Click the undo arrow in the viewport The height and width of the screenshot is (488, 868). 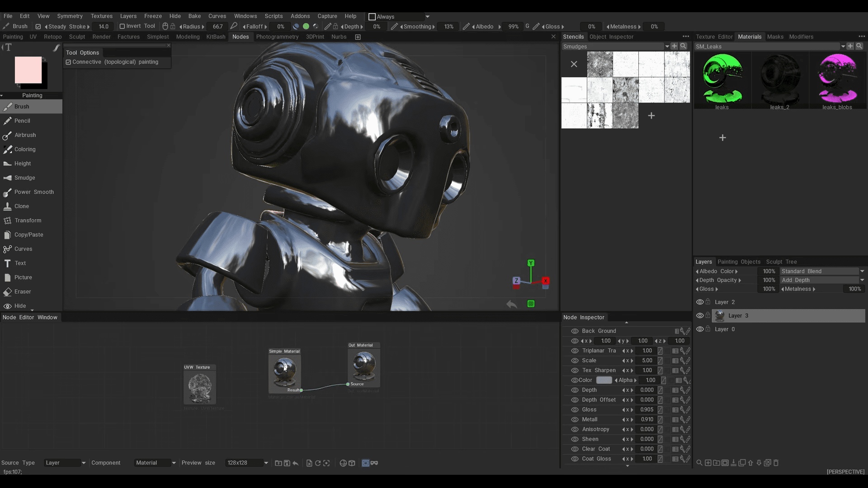(511, 304)
